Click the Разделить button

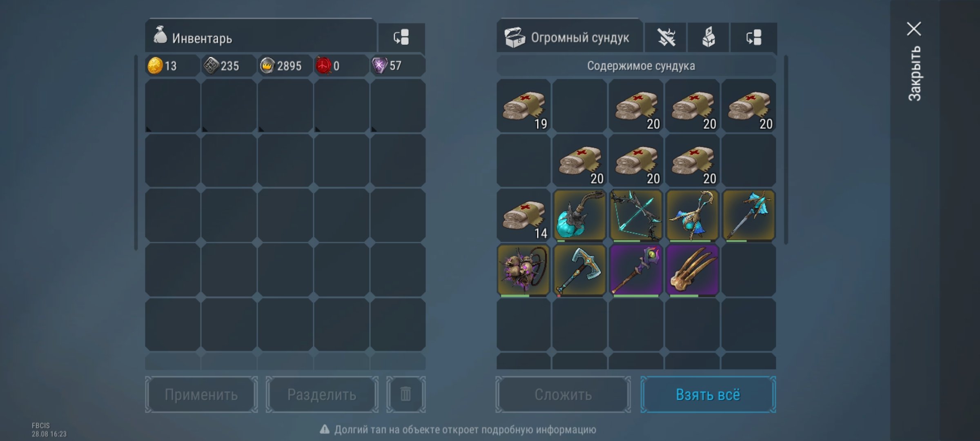322,394
